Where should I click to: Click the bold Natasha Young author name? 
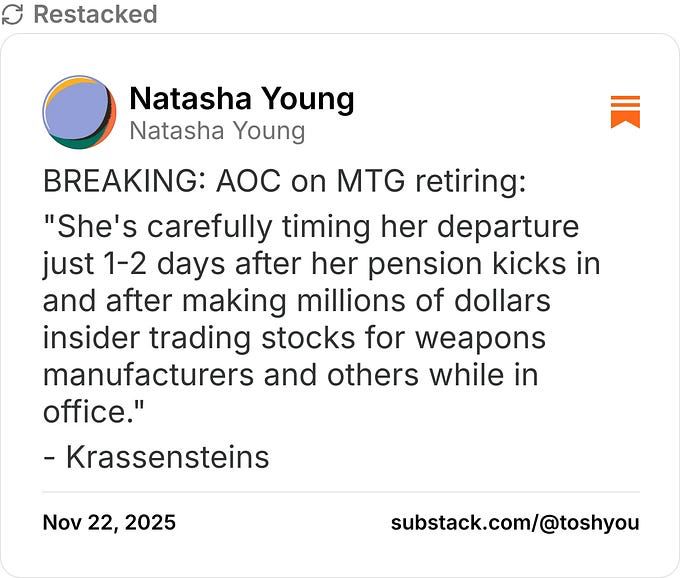click(241, 99)
